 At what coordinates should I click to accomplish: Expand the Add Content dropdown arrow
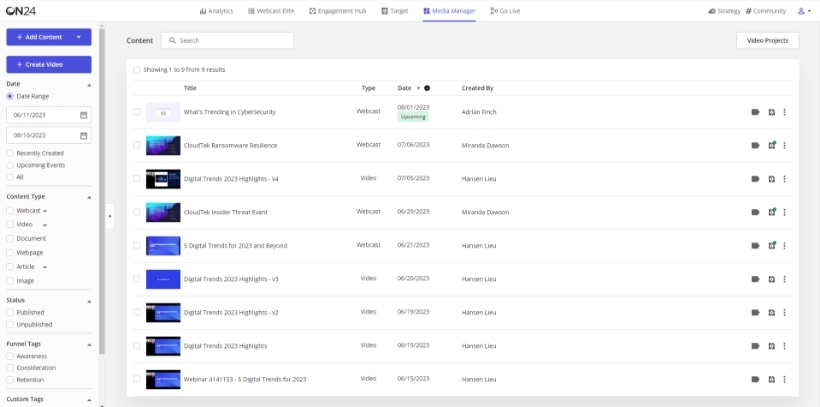[79, 37]
